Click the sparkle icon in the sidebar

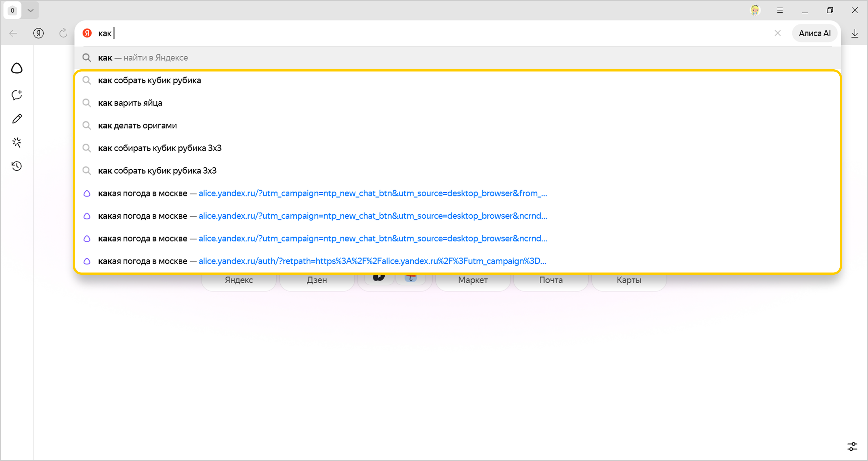pos(17,142)
